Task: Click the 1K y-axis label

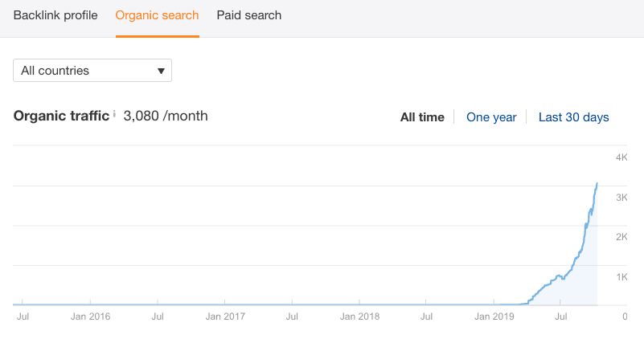Action: click(621, 277)
